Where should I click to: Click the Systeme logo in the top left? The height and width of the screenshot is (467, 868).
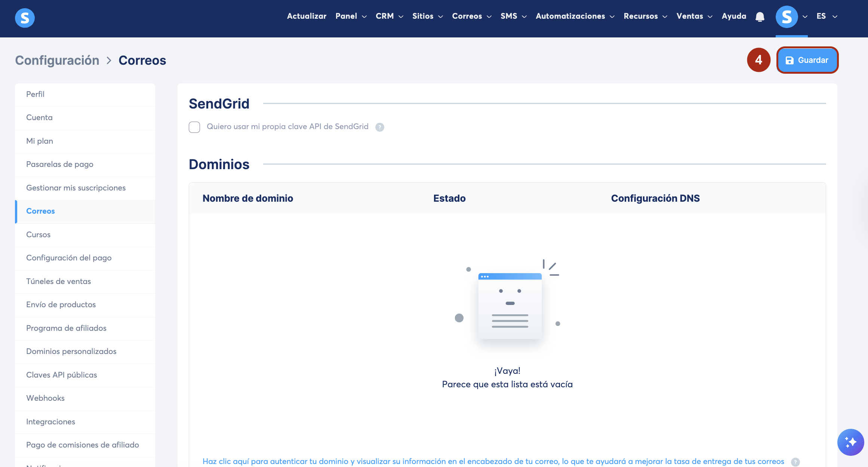click(x=25, y=18)
